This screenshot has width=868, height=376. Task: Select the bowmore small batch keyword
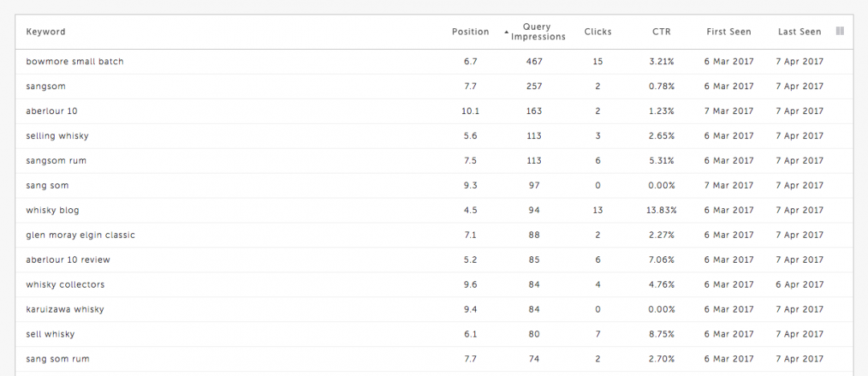75,62
